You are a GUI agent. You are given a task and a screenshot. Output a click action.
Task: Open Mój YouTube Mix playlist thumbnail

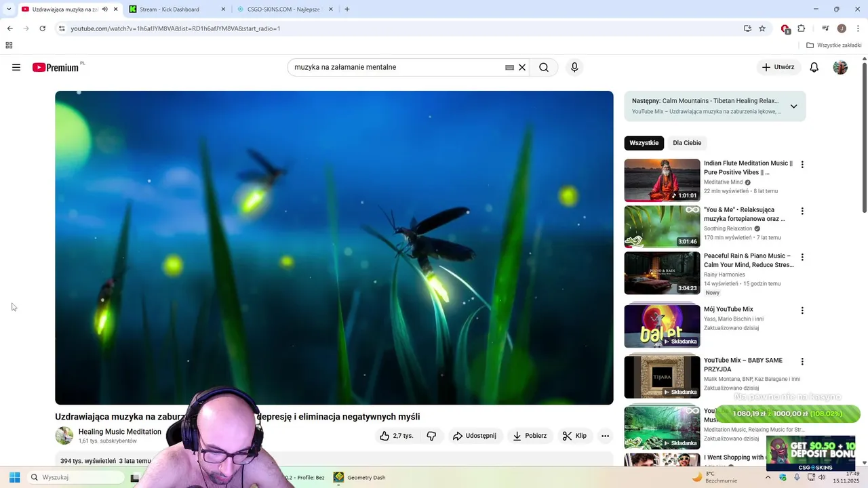coord(662,326)
